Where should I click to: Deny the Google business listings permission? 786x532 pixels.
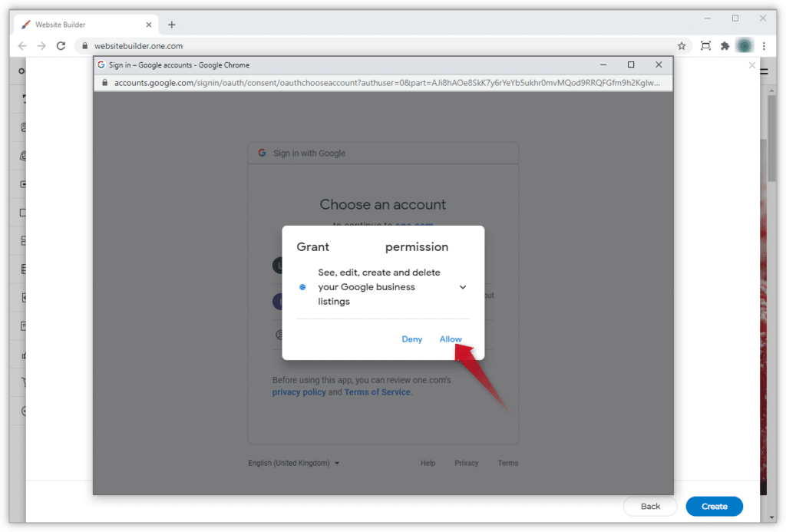tap(412, 339)
